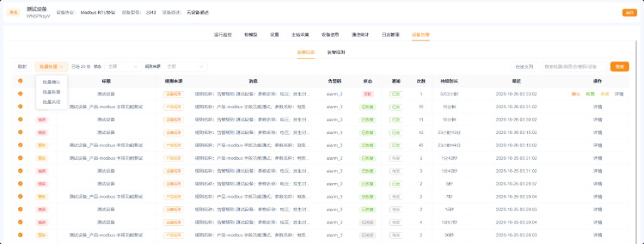
Task: Click the orange 返回 back button
Action: 630,13
